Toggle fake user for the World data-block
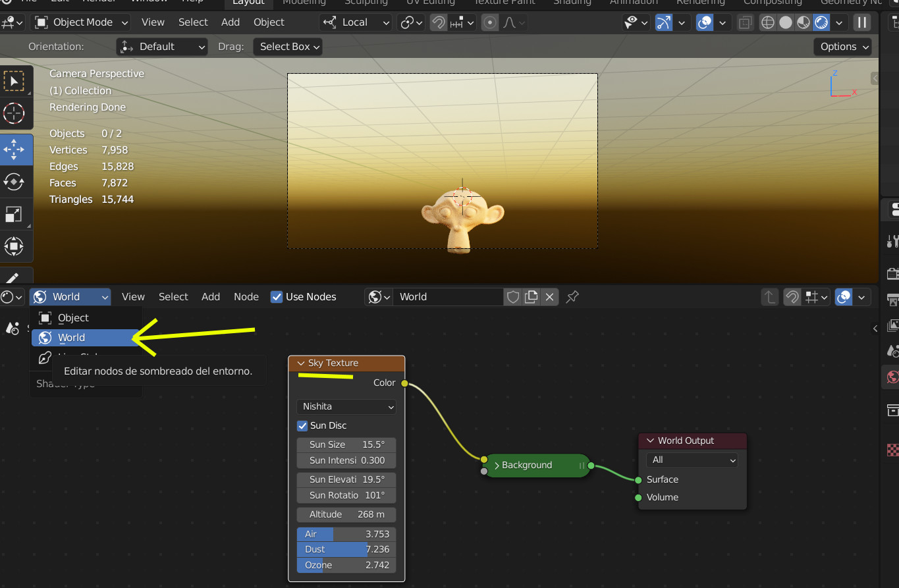Image resolution: width=899 pixels, height=588 pixels. 513,297
